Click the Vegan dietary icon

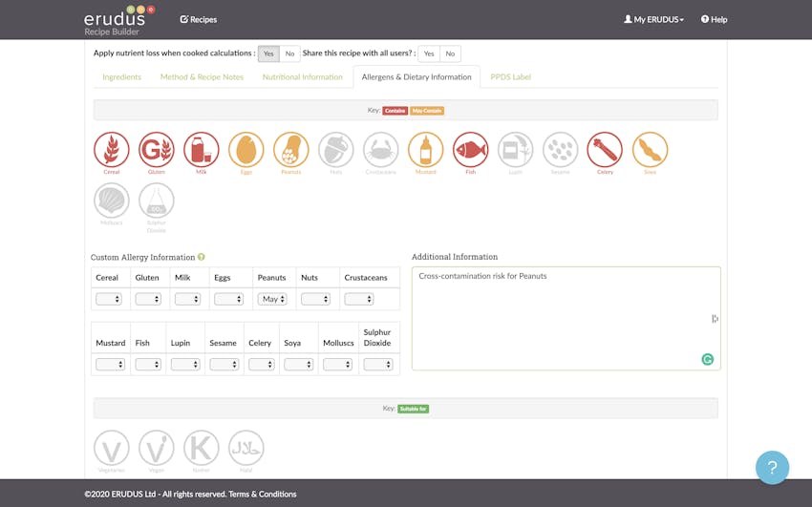tap(157, 448)
